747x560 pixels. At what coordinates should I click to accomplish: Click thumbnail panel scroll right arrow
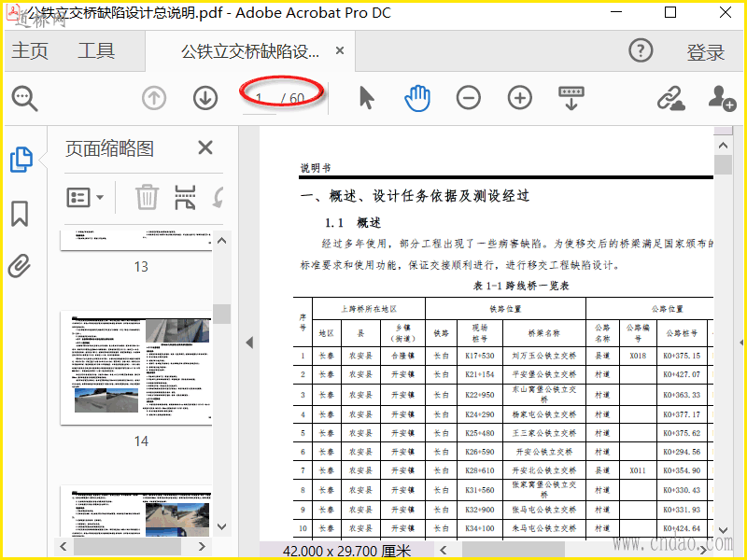pyautogui.click(x=202, y=546)
